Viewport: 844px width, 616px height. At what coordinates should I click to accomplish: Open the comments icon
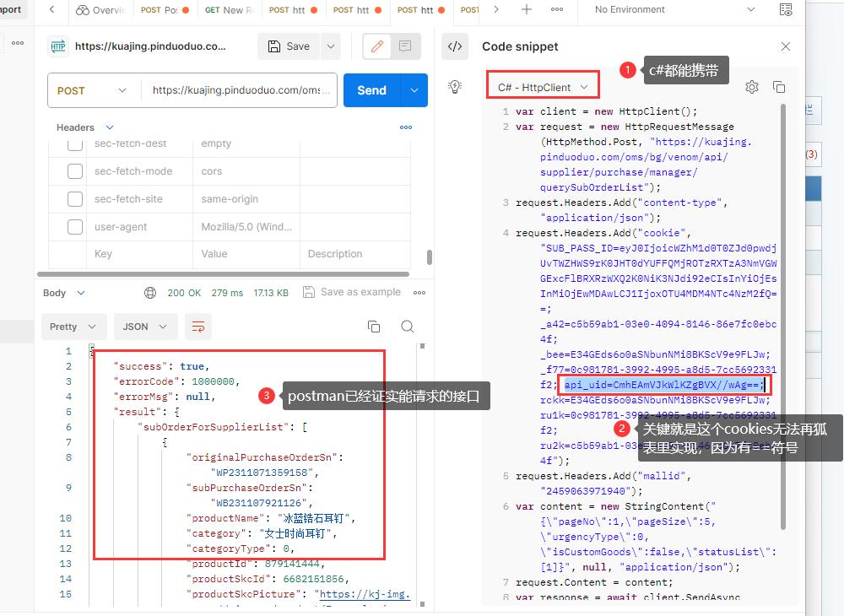(405, 46)
